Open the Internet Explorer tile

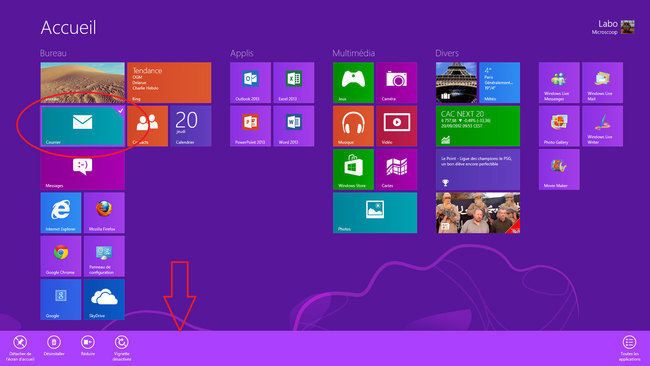[61, 213]
